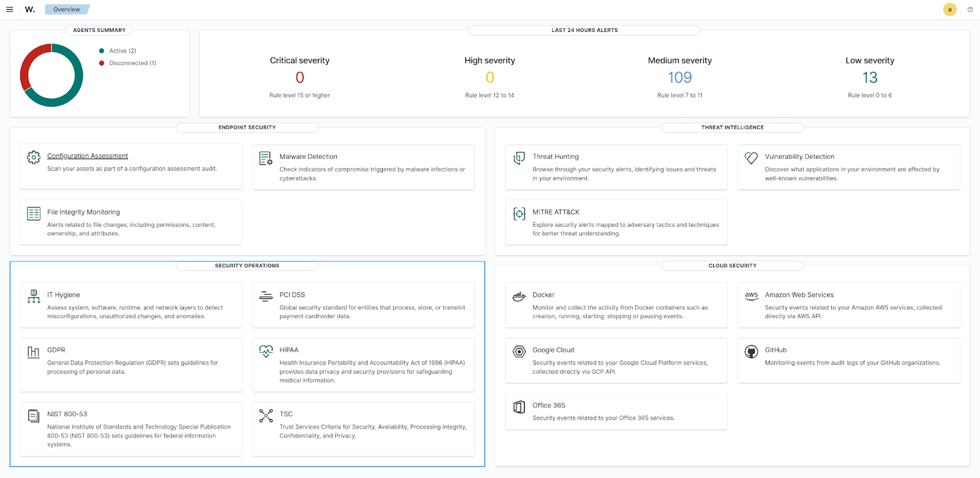Viewport: 980px width, 478px height.
Task: Click the Docker whale icon
Action: (x=519, y=297)
